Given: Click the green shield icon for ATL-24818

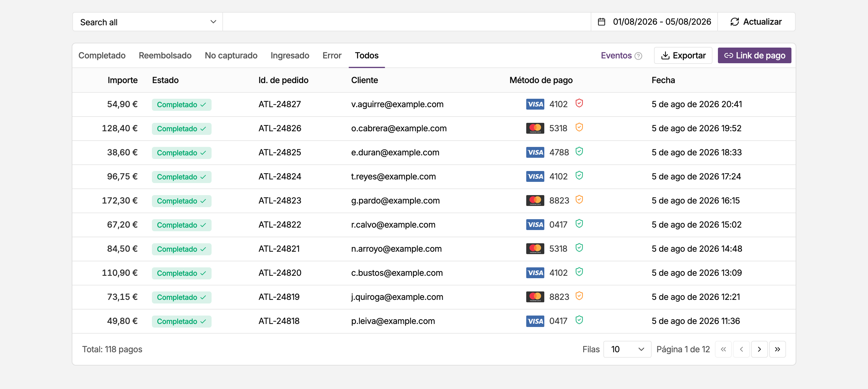Looking at the screenshot, I should point(579,320).
